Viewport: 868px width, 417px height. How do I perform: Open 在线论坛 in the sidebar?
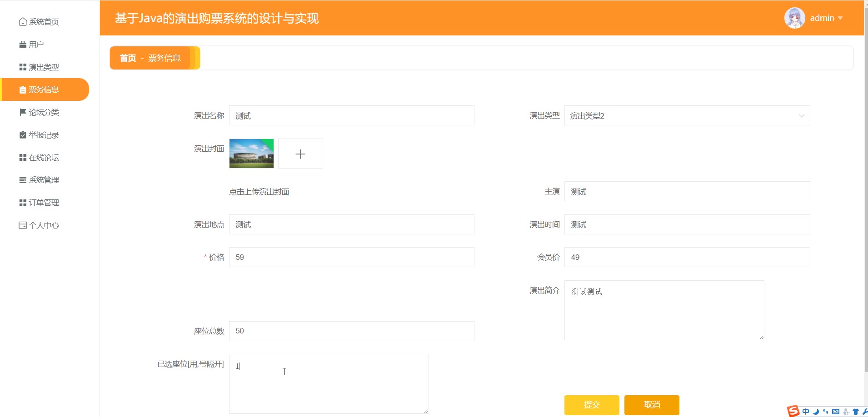point(44,158)
